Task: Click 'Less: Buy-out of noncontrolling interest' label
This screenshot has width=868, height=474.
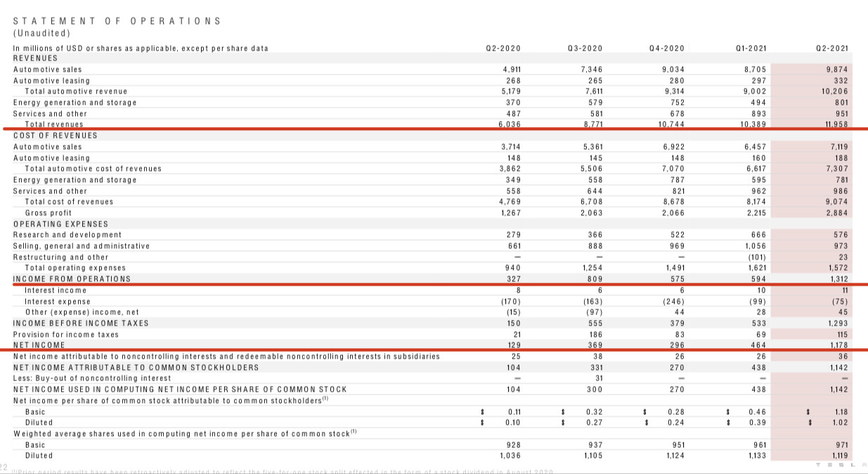Action: [x=92, y=378]
